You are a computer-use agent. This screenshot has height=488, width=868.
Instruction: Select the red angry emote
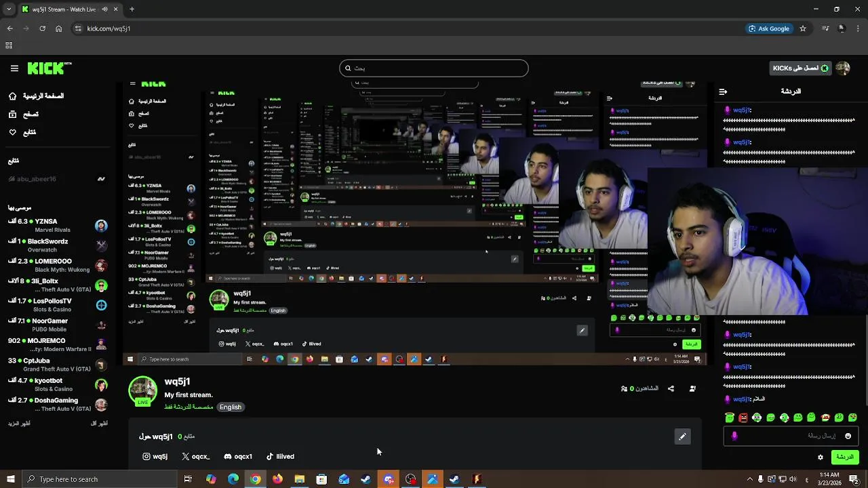pyautogui.click(x=743, y=418)
